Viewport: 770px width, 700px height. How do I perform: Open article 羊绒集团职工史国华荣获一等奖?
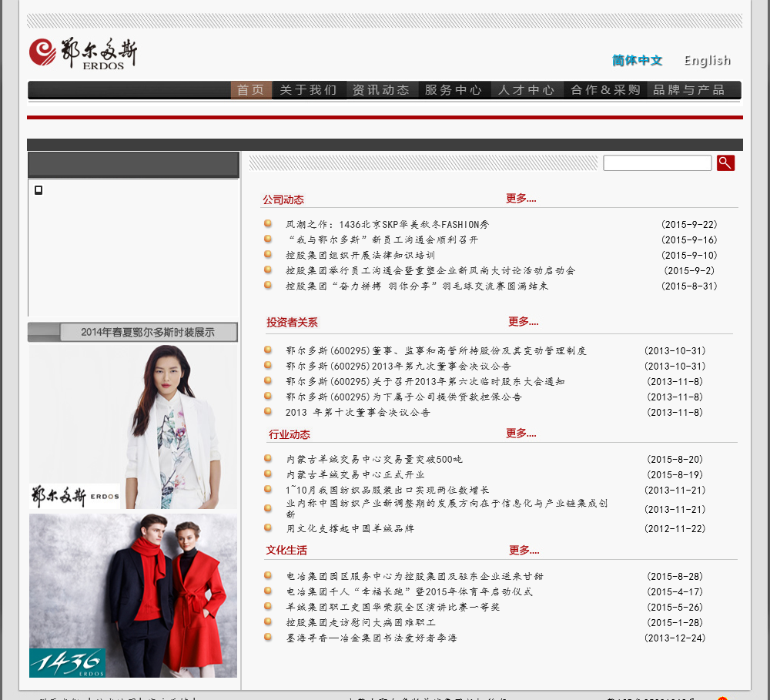tap(393, 607)
